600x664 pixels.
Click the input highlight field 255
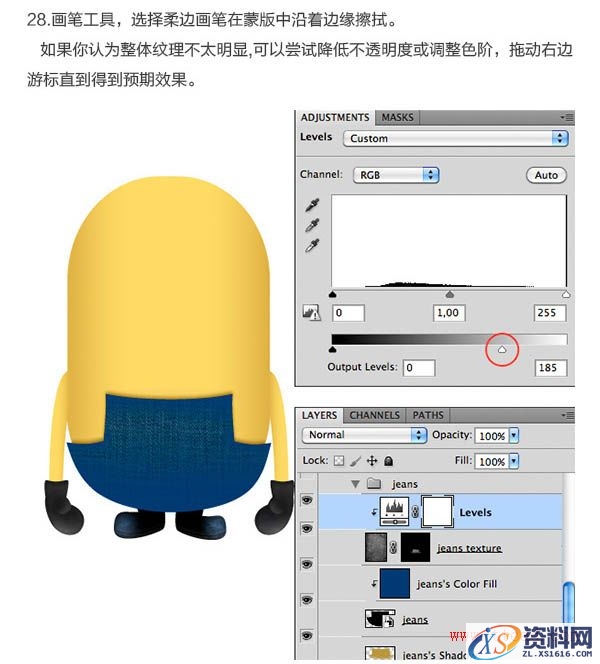click(x=550, y=313)
